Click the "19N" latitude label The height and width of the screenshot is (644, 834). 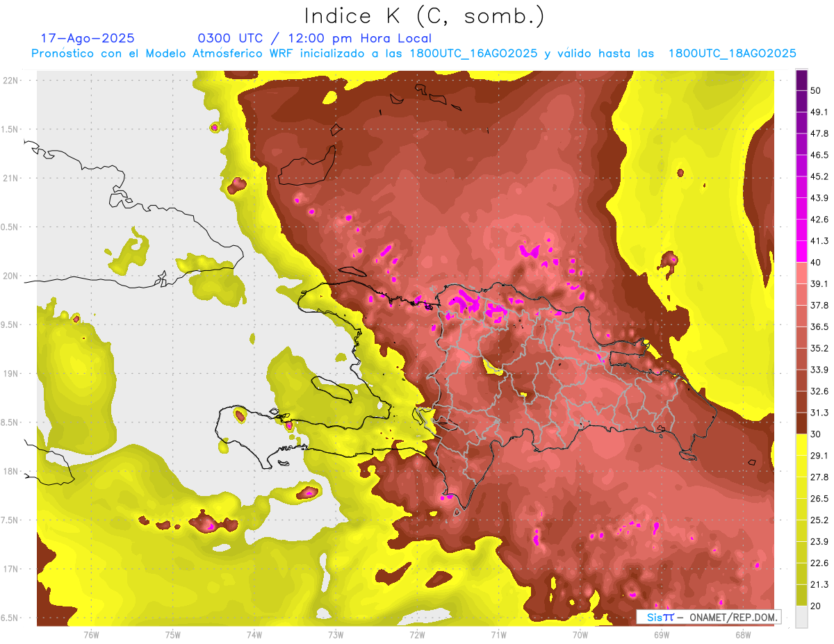click(x=10, y=373)
